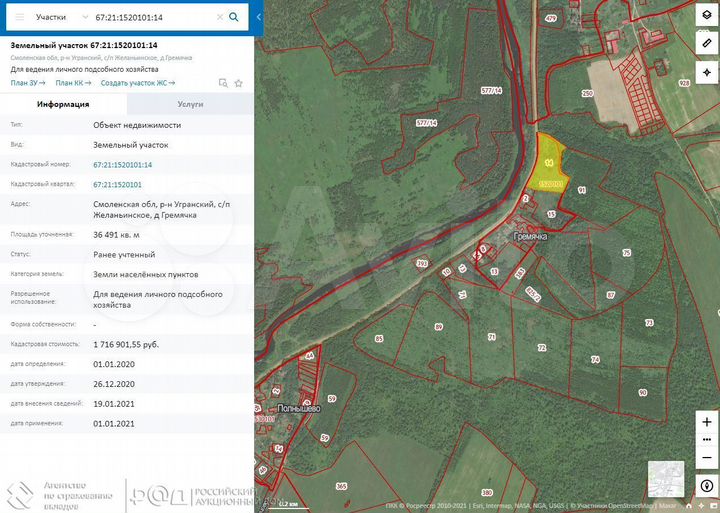This screenshot has width=720, height=513.
Task: Reset map orientation with compass button
Action: (707, 486)
